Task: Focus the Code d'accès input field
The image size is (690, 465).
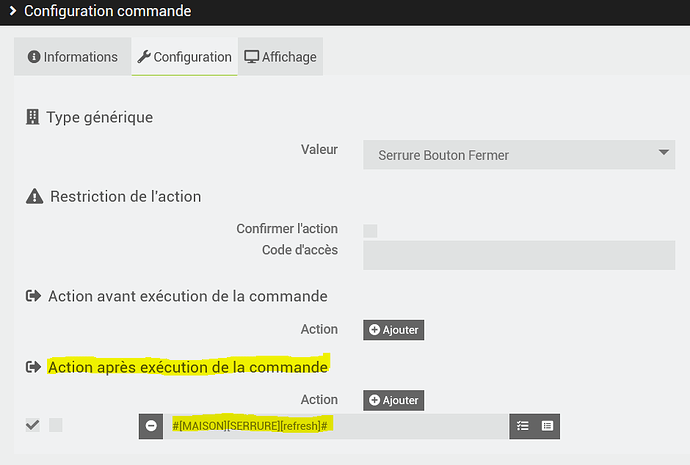Action: point(519,255)
